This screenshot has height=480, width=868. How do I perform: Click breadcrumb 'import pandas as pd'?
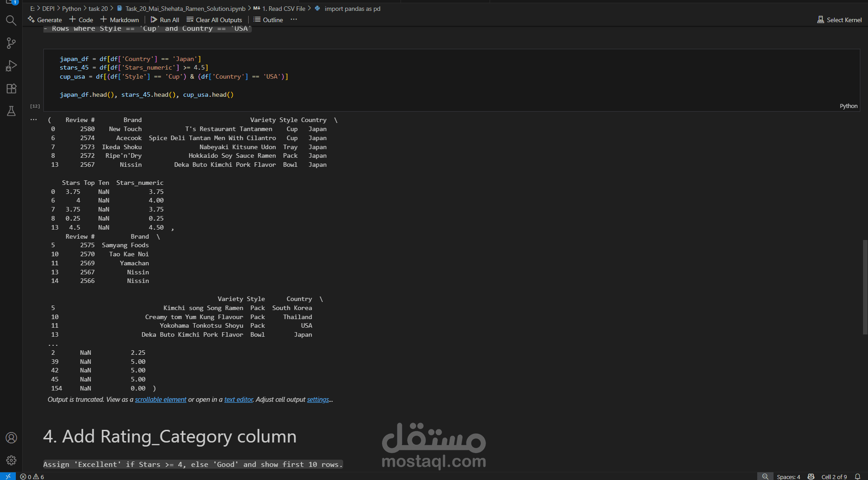(352, 9)
